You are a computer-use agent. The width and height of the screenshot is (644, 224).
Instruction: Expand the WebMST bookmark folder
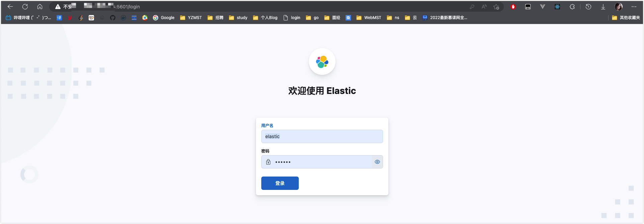pyautogui.click(x=369, y=18)
